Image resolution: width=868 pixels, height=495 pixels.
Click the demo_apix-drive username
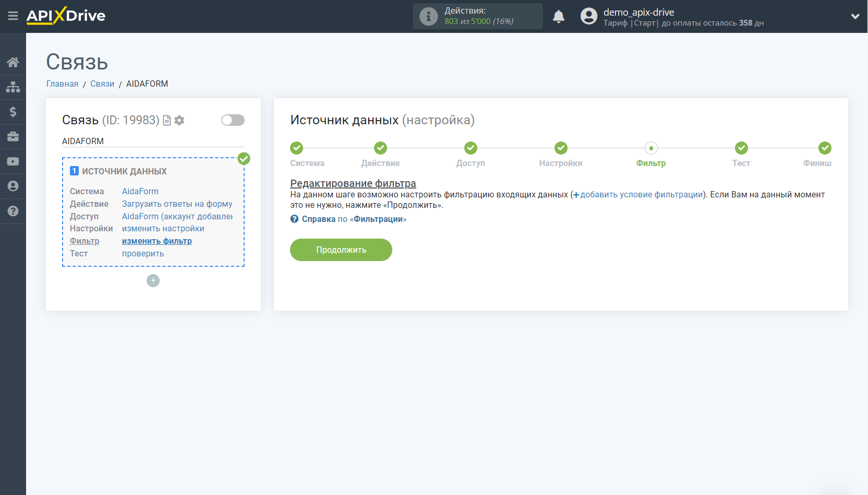pyautogui.click(x=638, y=12)
